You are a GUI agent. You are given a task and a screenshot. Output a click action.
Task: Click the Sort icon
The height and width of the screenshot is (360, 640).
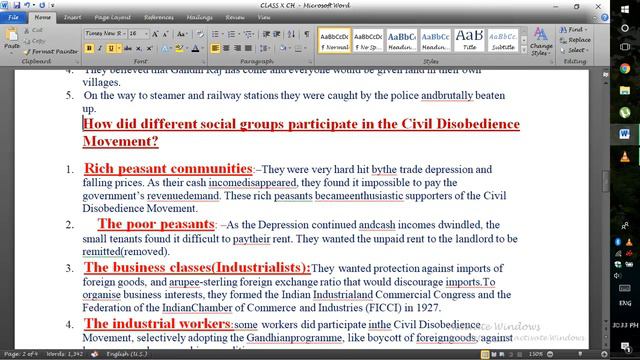click(x=291, y=34)
